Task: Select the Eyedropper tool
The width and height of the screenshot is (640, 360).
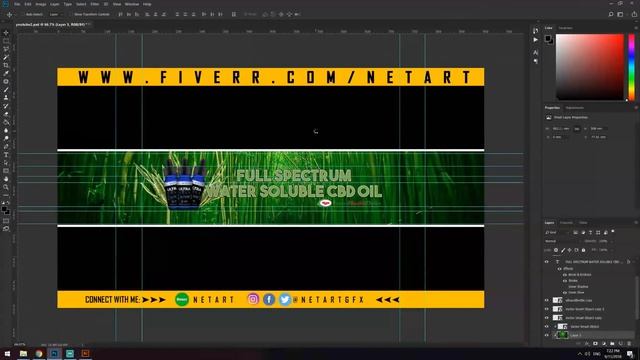Action: coord(6,73)
